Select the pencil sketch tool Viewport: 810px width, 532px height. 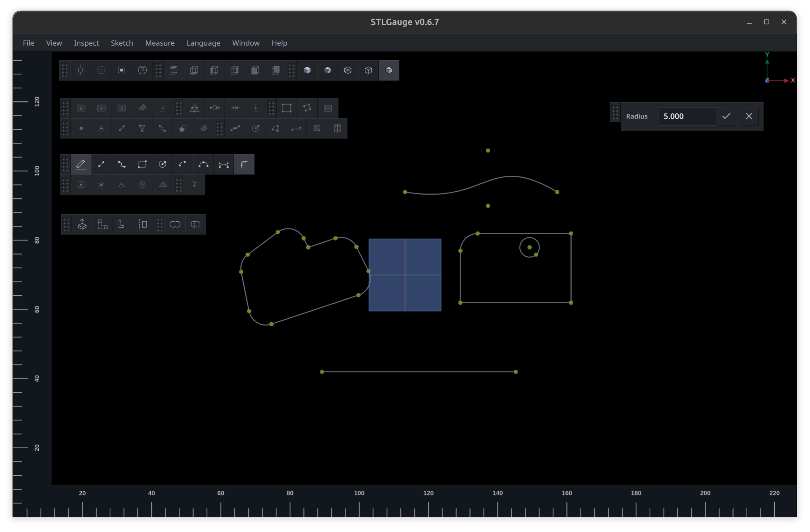[x=81, y=164]
